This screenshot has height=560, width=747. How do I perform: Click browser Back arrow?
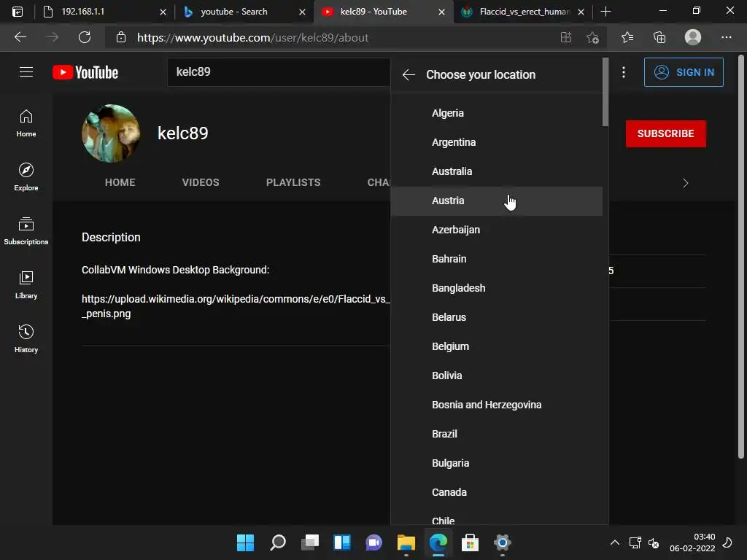20,37
